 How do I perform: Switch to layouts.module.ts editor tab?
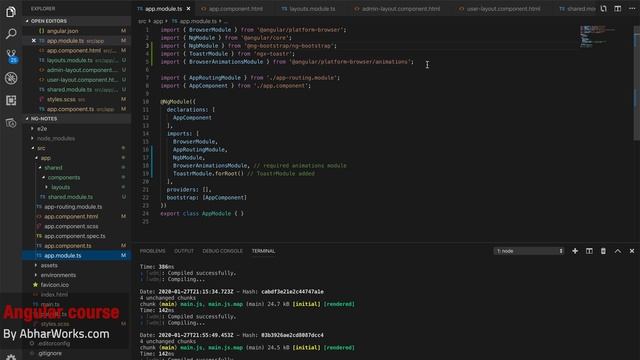click(x=311, y=9)
